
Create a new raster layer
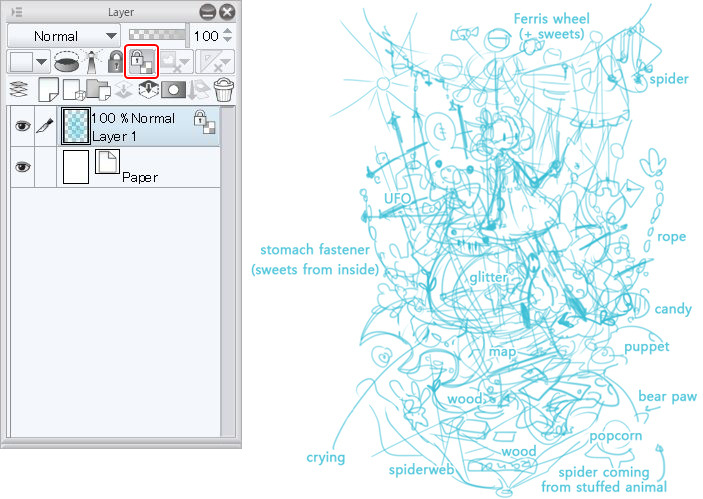(48, 90)
